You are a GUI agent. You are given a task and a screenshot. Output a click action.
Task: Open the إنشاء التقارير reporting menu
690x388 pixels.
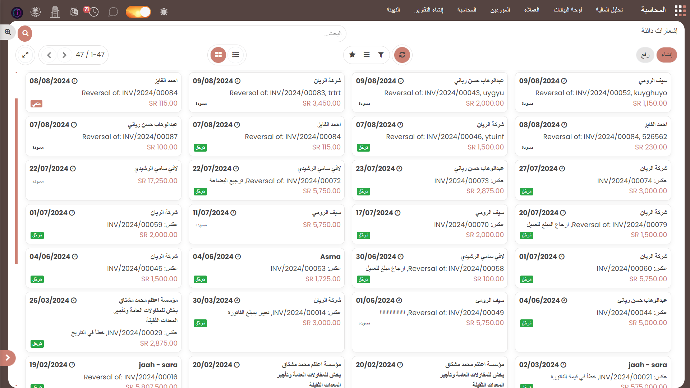(429, 10)
